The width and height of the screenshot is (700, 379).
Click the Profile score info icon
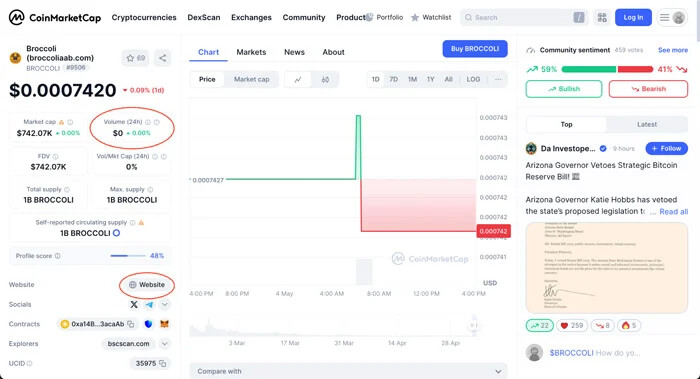point(58,256)
